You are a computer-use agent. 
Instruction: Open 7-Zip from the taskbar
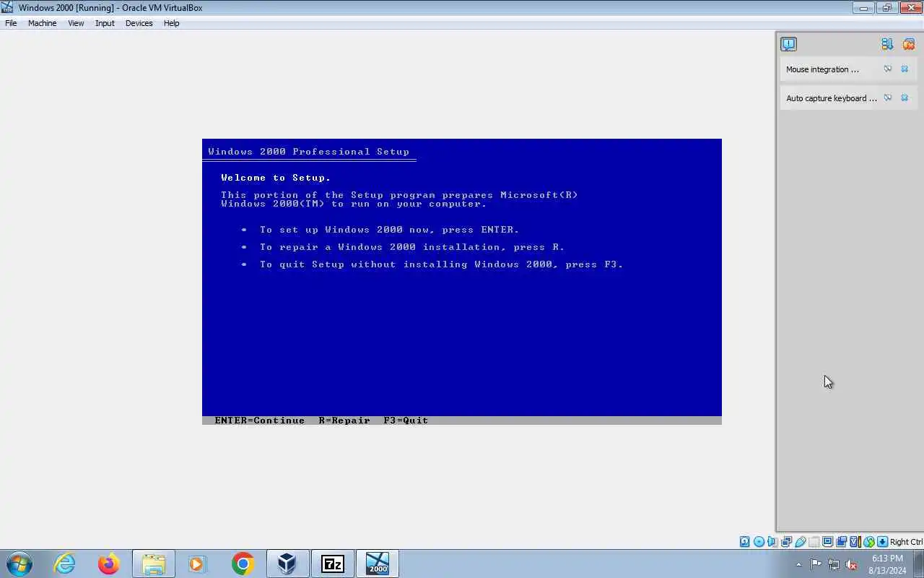point(333,564)
